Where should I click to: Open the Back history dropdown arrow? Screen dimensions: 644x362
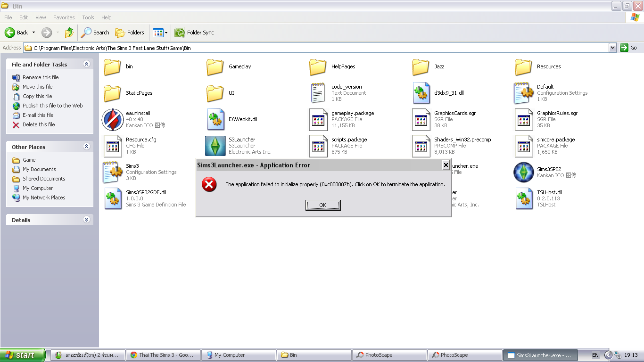pos(33,33)
